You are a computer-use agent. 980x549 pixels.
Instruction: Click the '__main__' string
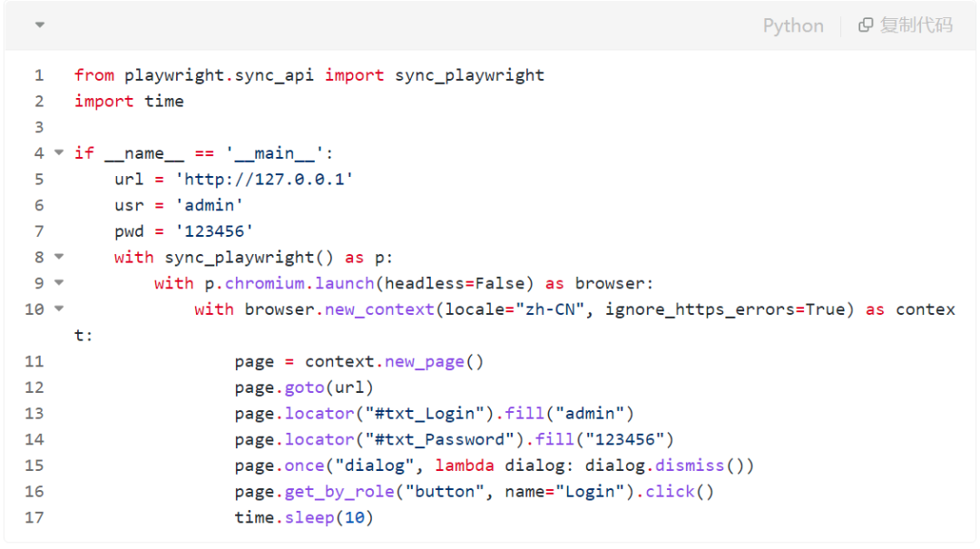click(x=274, y=153)
